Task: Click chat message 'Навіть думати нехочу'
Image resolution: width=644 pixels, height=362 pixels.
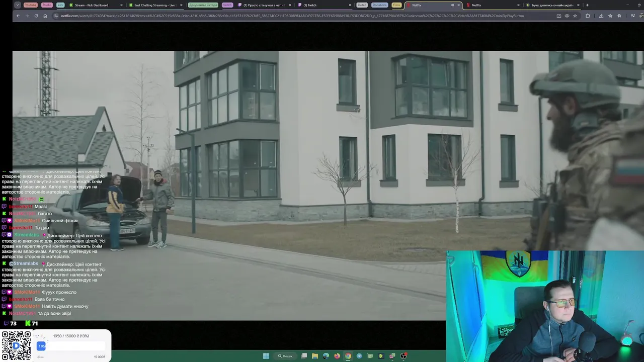Action: 65,306
